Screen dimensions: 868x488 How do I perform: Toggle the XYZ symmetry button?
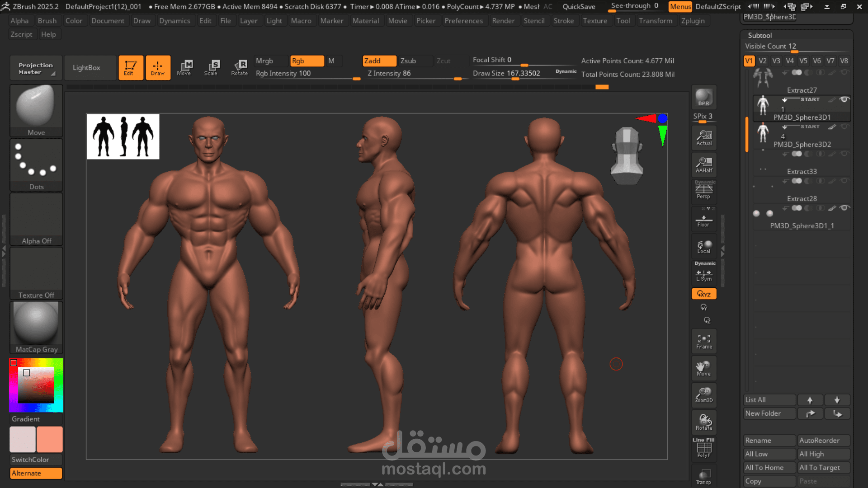tap(703, 294)
